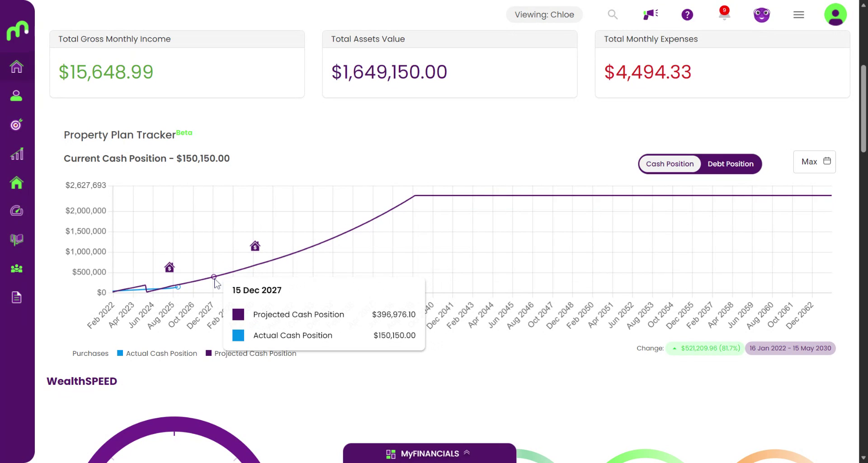The image size is (868, 463).
Task: Select the Cash Position toggle
Action: 670,164
